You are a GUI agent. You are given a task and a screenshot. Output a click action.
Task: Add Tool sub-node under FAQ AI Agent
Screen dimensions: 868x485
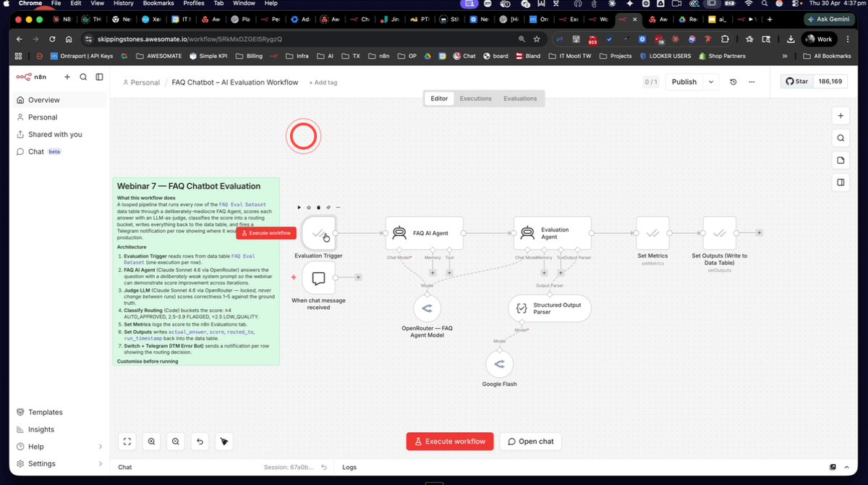coord(449,273)
